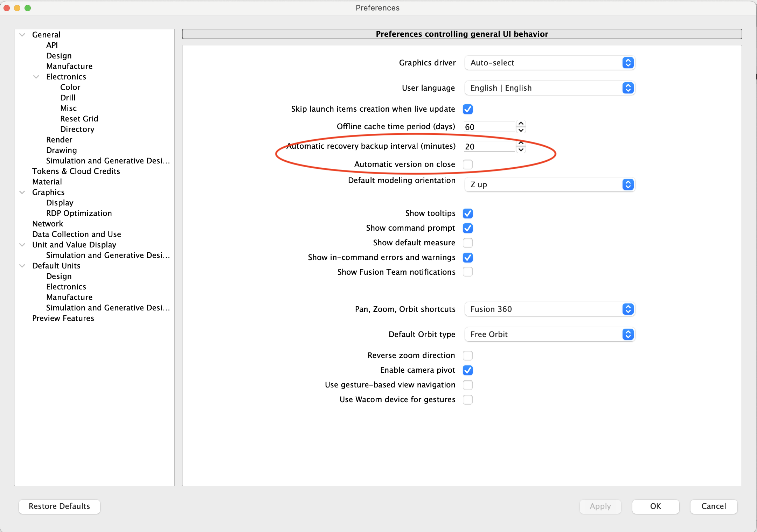Select RDP Optimization under Graphics

tap(79, 213)
